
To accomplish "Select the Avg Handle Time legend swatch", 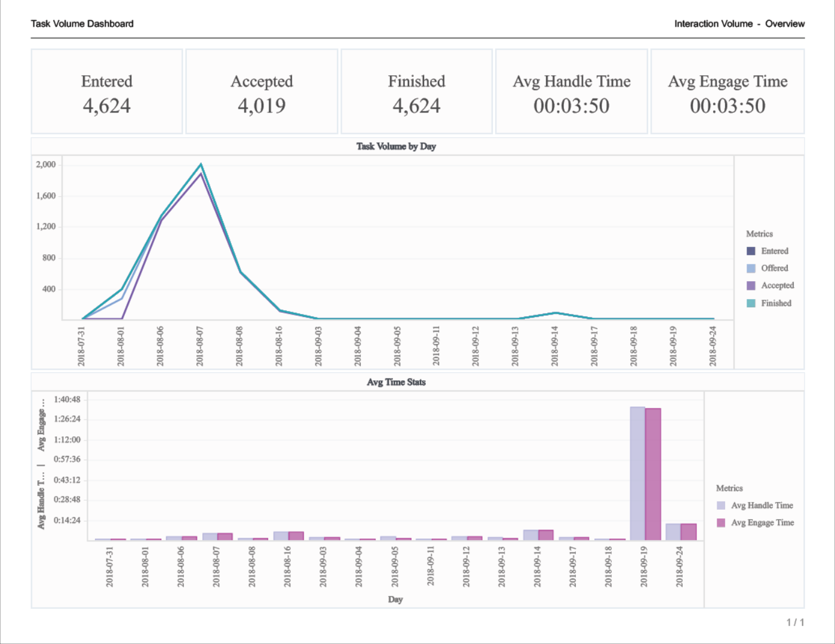I will pos(721,506).
